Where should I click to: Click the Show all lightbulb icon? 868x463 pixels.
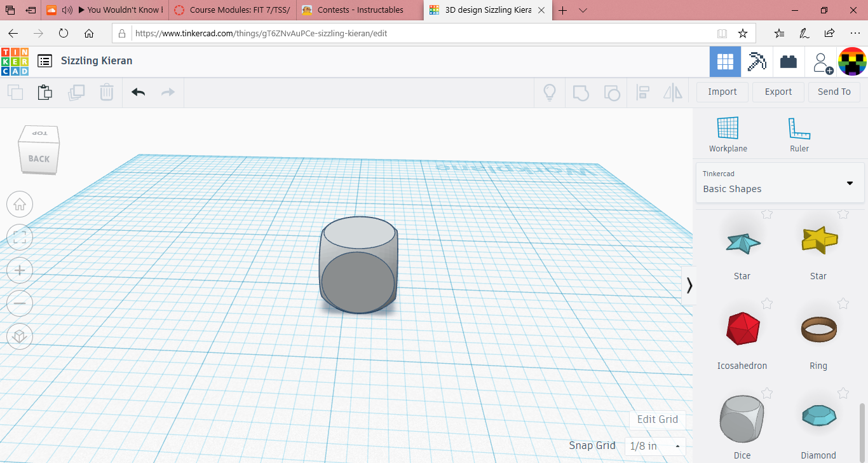click(x=550, y=92)
